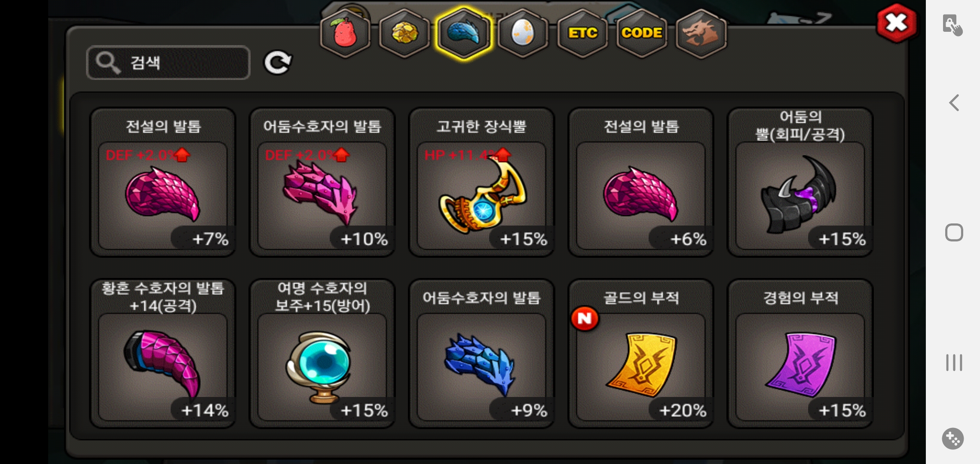The height and width of the screenshot is (464, 980).
Task: Pick the 여명 수호자의 보주+15 orb item
Action: tap(322, 354)
